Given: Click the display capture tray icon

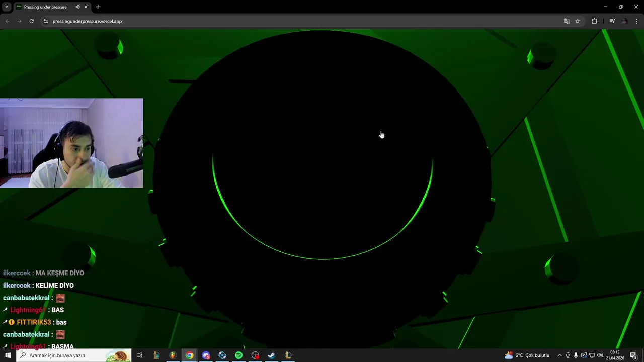Looking at the screenshot, I should pos(584,355).
